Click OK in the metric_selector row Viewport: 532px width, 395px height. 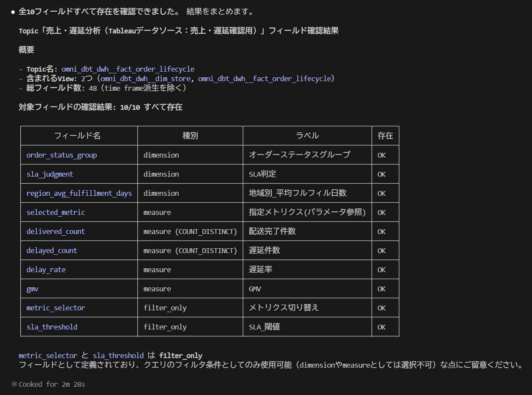point(382,308)
